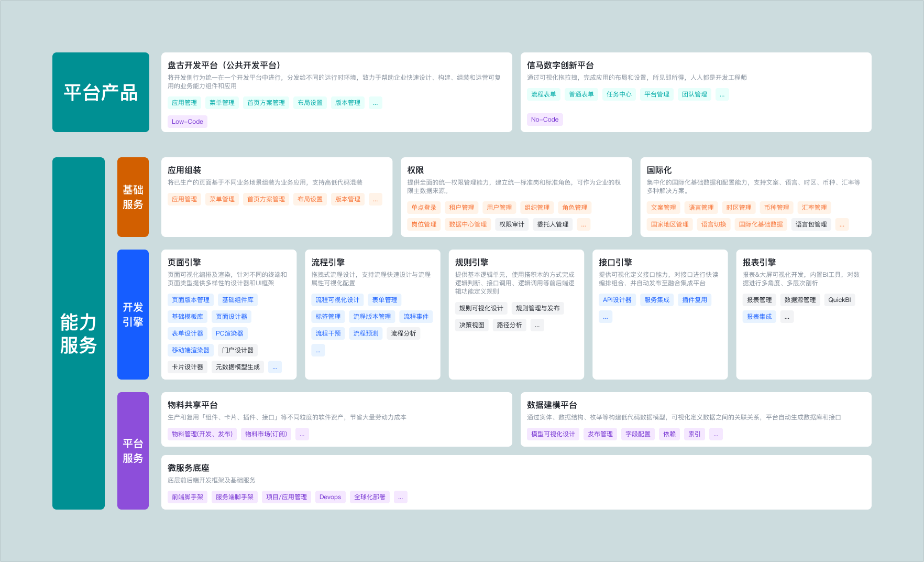Click 布局设置 tag in 应用组装 card

point(310,199)
